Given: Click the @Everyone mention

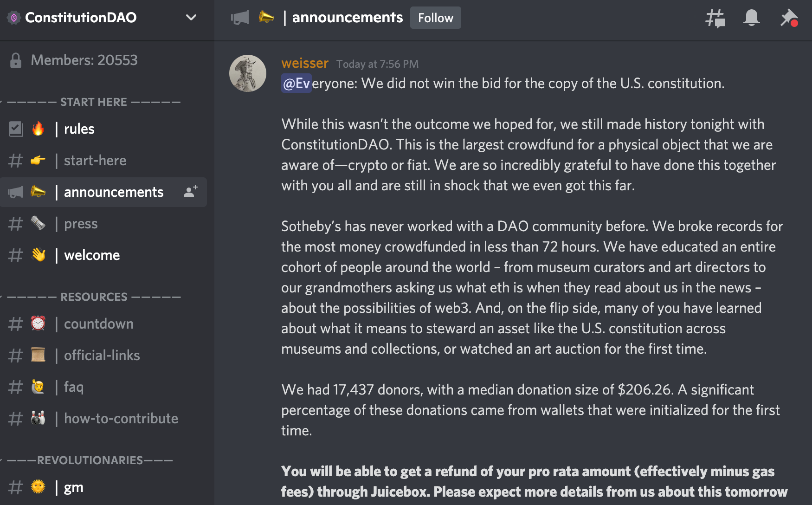Looking at the screenshot, I should point(296,84).
